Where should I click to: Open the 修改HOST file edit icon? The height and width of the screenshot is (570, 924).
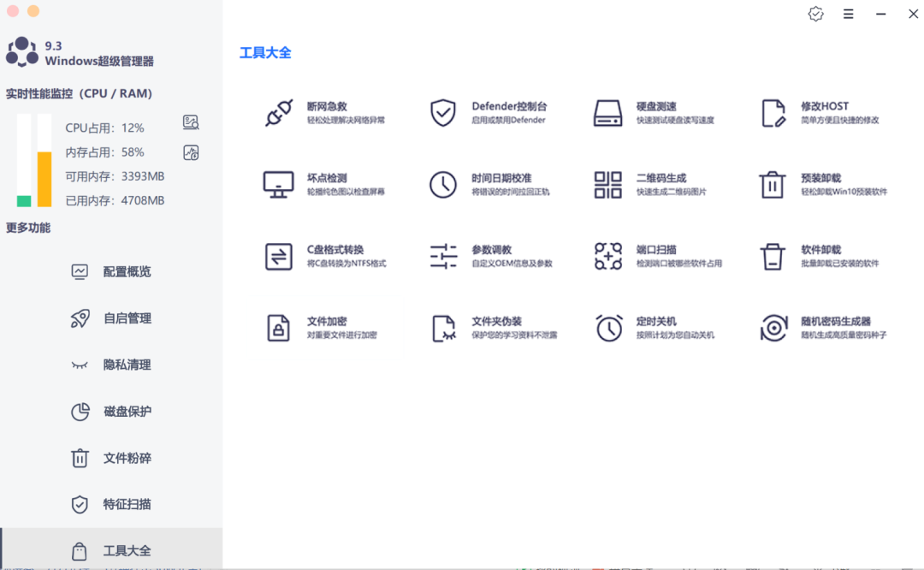(x=773, y=113)
